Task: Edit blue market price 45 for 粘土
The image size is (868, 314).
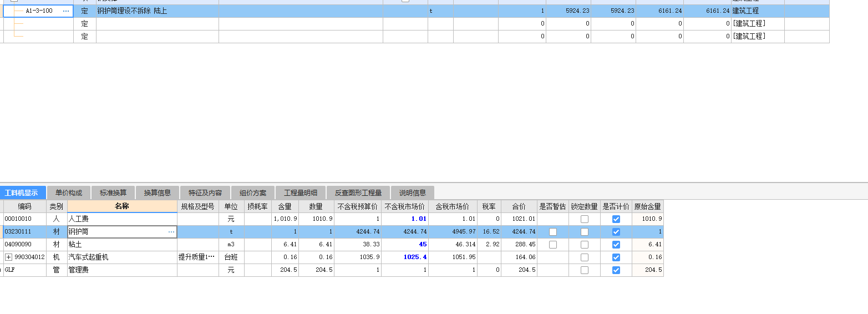Action: 405,245
